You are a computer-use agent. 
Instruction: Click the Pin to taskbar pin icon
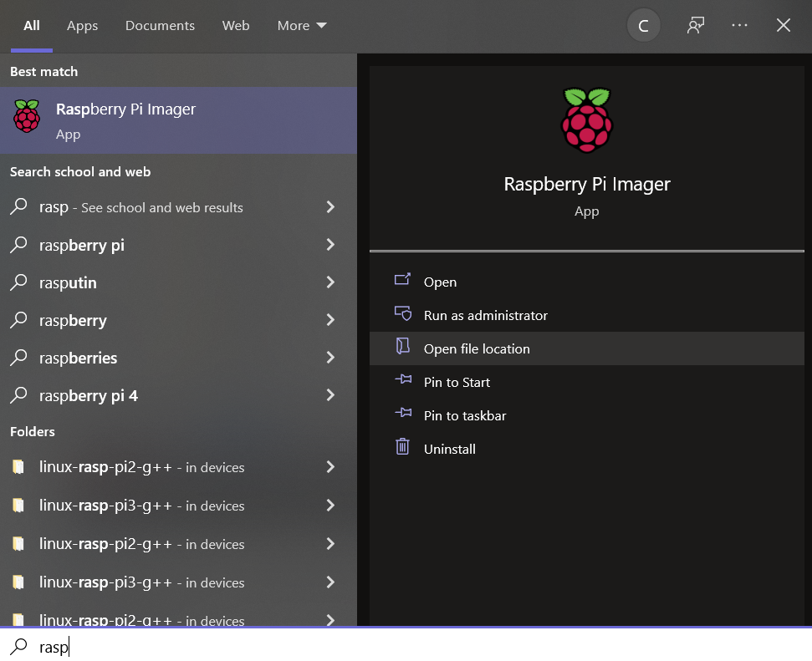pyautogui.click(x=403, y=413)
